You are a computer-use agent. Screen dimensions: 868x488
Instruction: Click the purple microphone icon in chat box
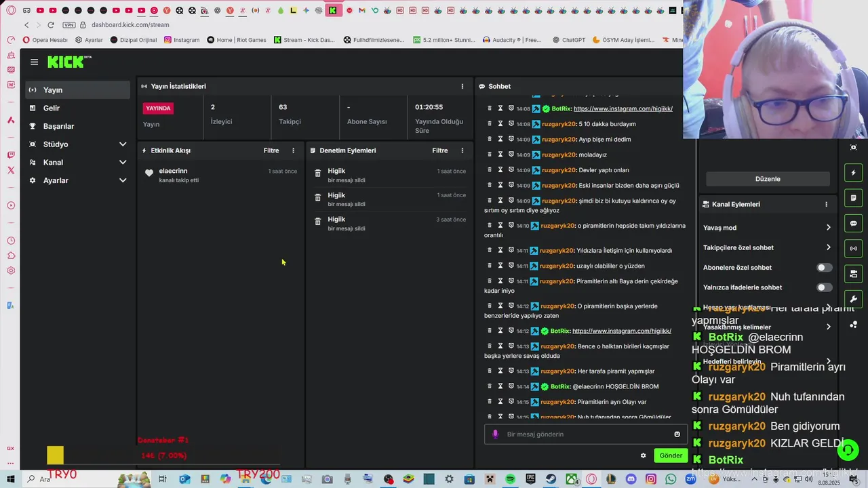pos(495,434)
